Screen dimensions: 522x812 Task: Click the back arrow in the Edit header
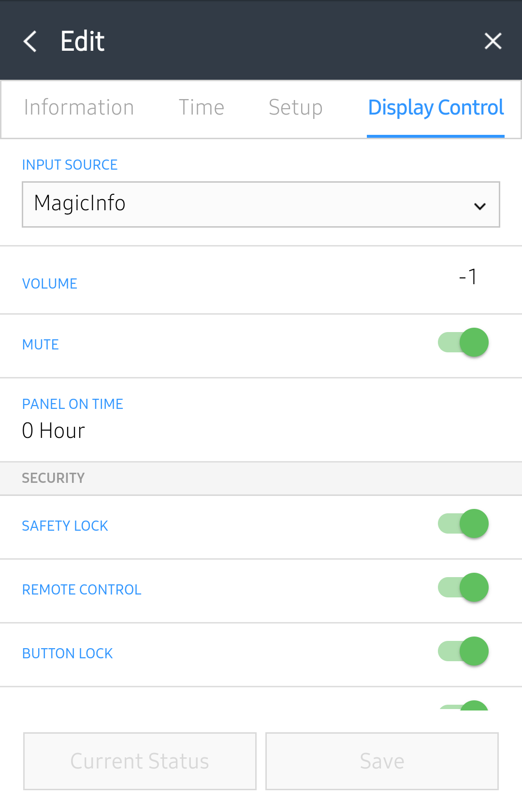coord(30,41)
